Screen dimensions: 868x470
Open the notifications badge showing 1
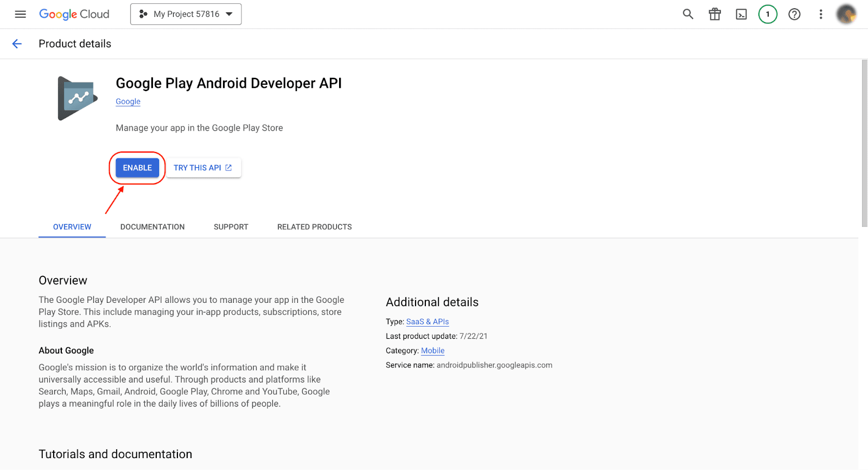coord(768,14)
